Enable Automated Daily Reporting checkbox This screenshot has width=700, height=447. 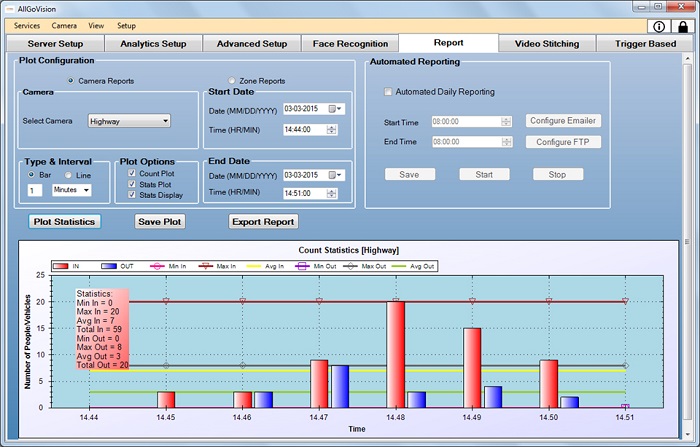(388, 92)
